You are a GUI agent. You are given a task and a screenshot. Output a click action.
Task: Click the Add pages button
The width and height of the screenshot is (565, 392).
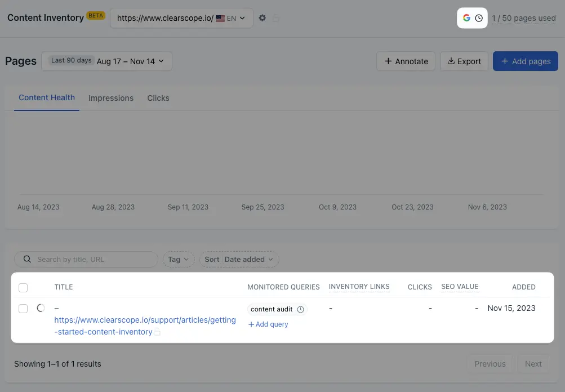526,61
